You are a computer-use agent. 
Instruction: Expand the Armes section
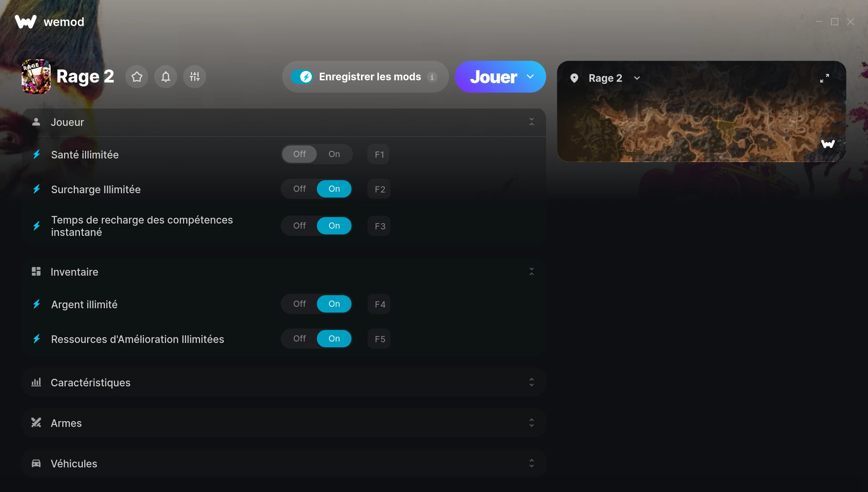pyautogui.click(x=284, y=423)
